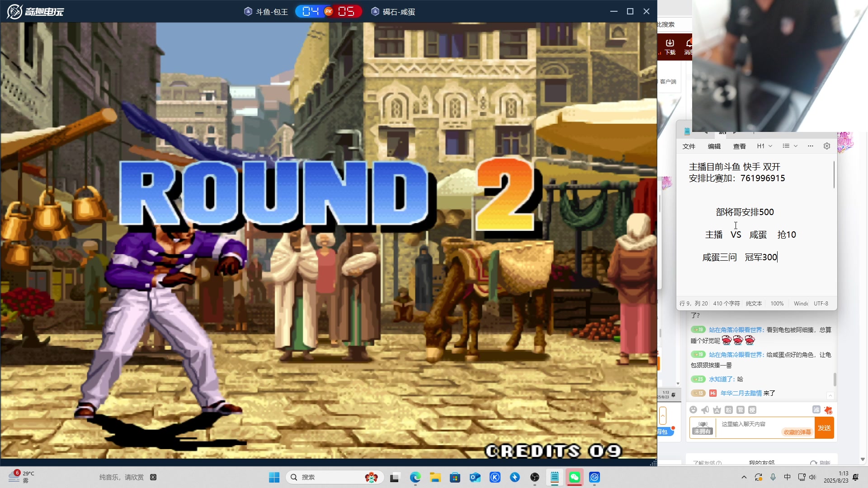Viewport: 868px width, 488px height.
Task: Click the 消息 notification bell icon
Action: pos(689,47)
